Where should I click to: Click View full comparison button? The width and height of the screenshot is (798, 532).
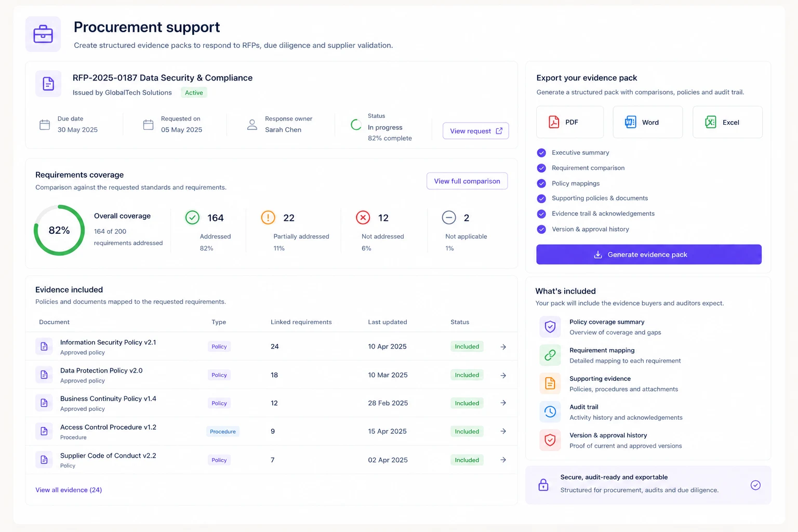[467, 181]
